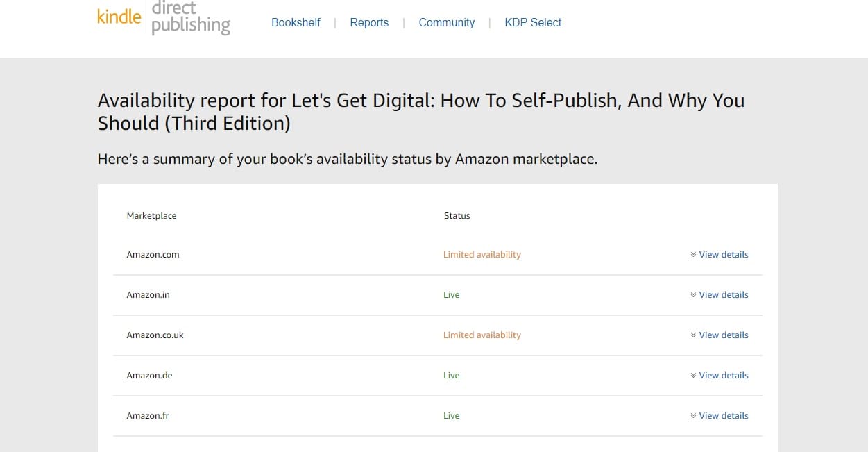This screenshot has width=868, height=452.
Task: Select the Amazon.in marketplace text
Action: [148, 295]
